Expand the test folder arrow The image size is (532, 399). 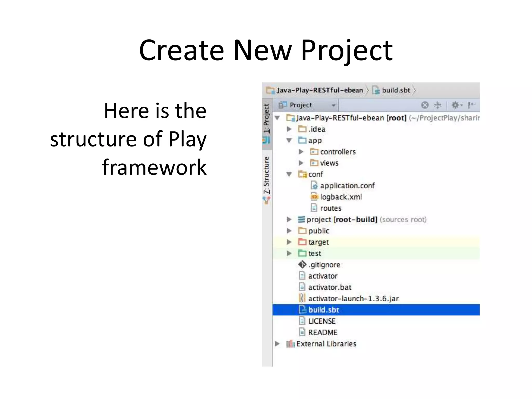tap(289, 253)
